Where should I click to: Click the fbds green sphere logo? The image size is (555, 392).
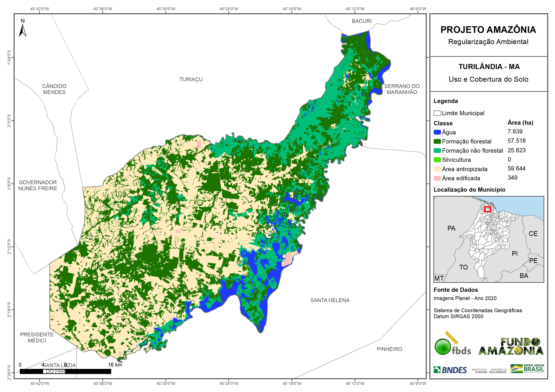coord(443,347)
